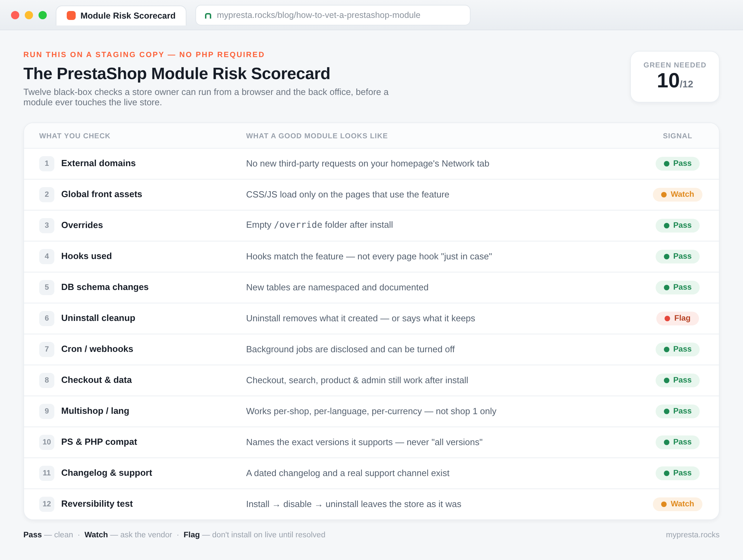The width and height of the screenshot is (743, 560).
Task: Click the Pass badge for PS & PHP compat
Action: (x=677, y=442)
